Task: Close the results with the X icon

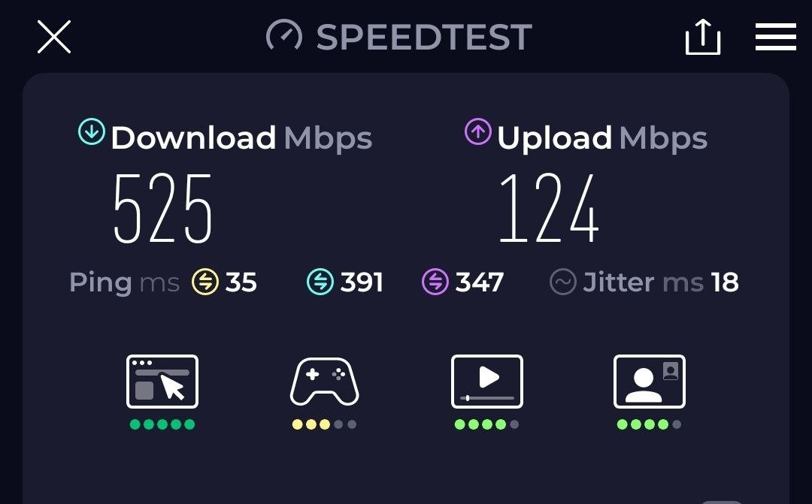Action: (54, 37)
